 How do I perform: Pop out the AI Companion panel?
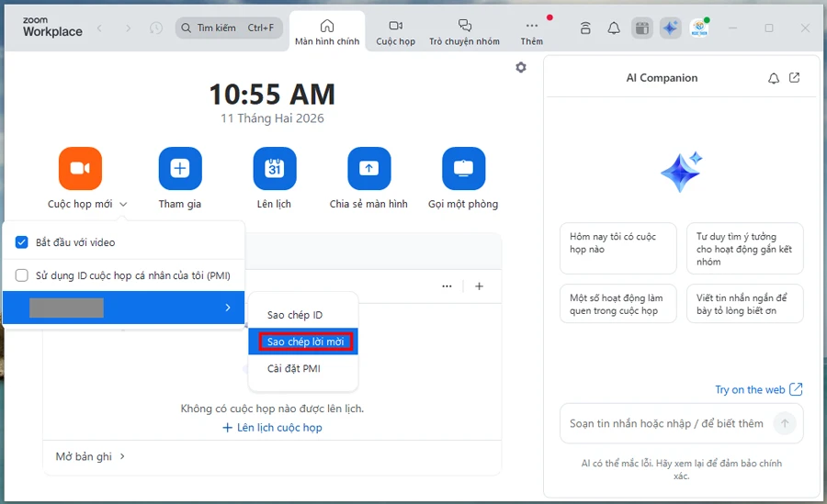pyautogui.click(x=795, y=78)
